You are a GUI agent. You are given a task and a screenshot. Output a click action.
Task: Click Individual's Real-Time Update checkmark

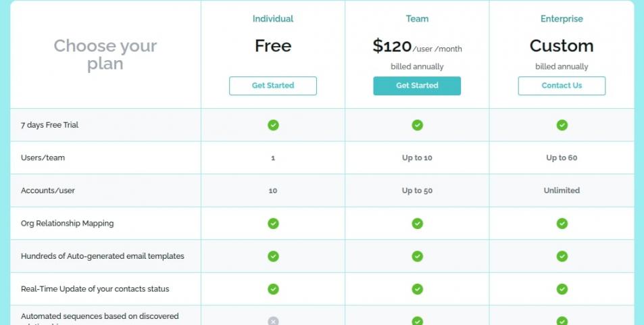(273, 289)
